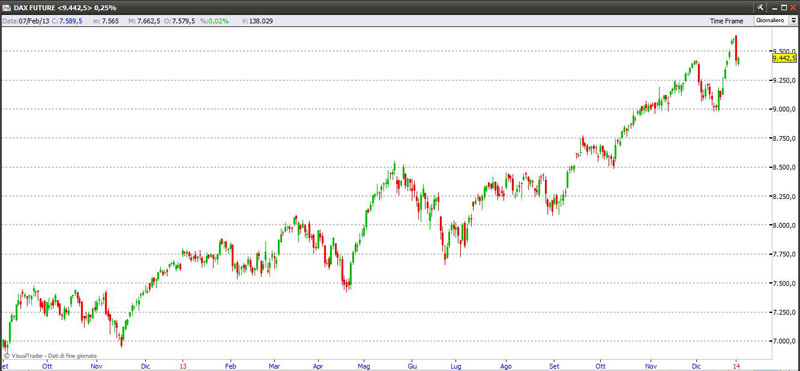Click the yellow 9.442,5 current price label
Viewport: 800px width, 371px height.
[785, 59]
